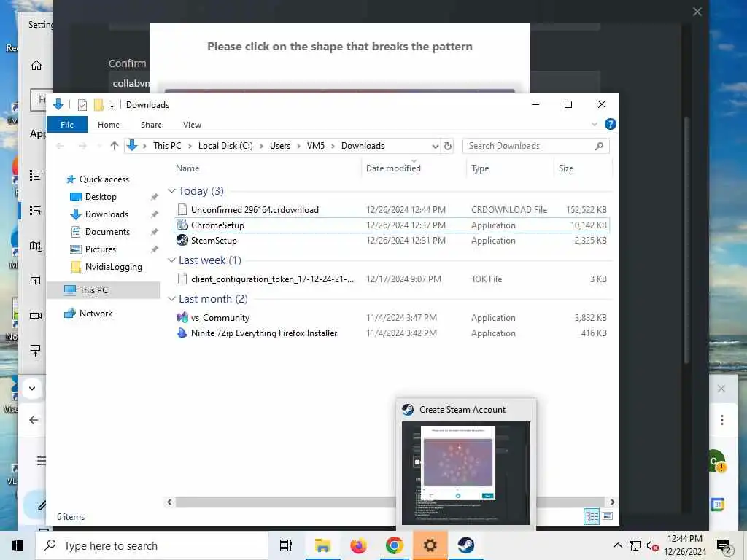The width and height of the screenshot is (747, 560).
Task: Open Steam from the taskbar
Action: tap(466, 545)
